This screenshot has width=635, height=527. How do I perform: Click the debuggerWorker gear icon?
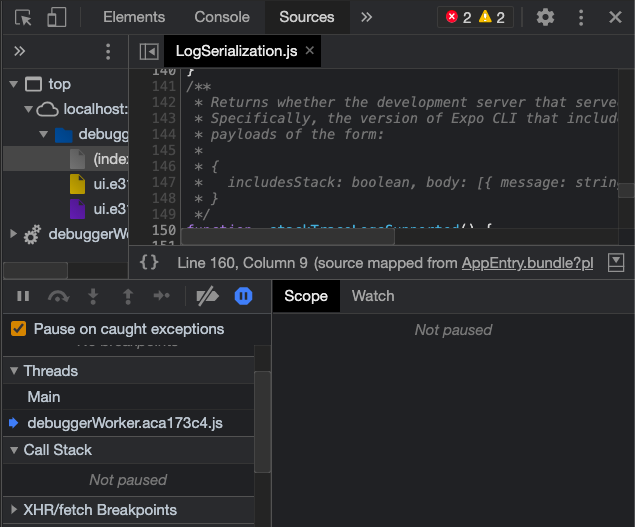tap(32, 234)
